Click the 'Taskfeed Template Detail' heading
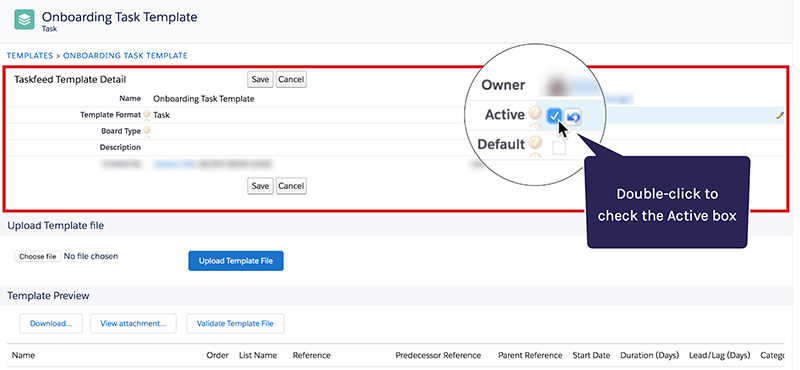Image resolution: width=800 pixels, height=370 pixels. [70, 80]
